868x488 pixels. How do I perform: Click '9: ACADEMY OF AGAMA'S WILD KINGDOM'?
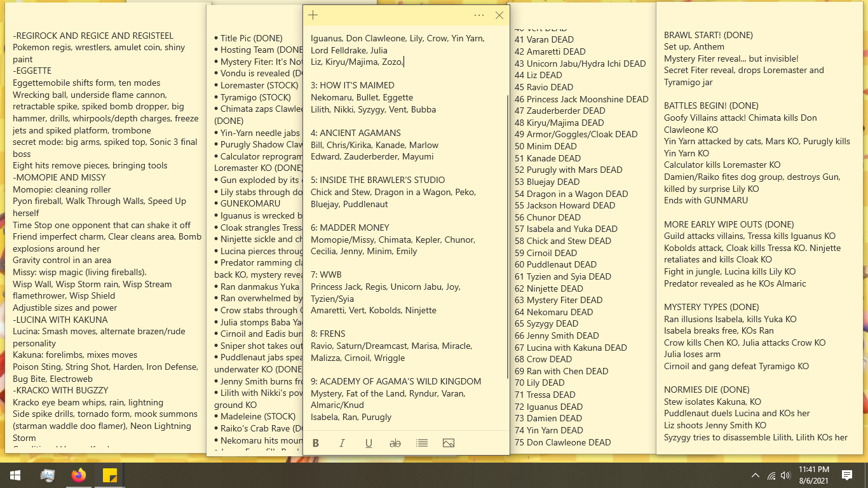pos(396,381)
